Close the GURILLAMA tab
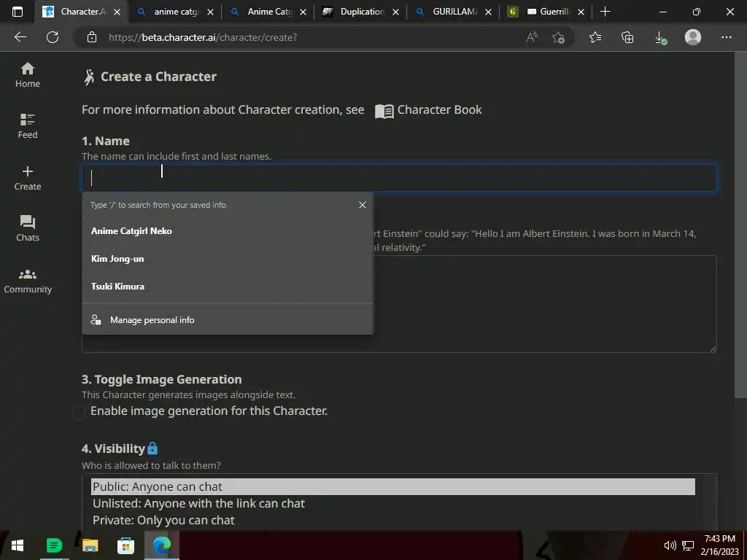 click(488, 12)
